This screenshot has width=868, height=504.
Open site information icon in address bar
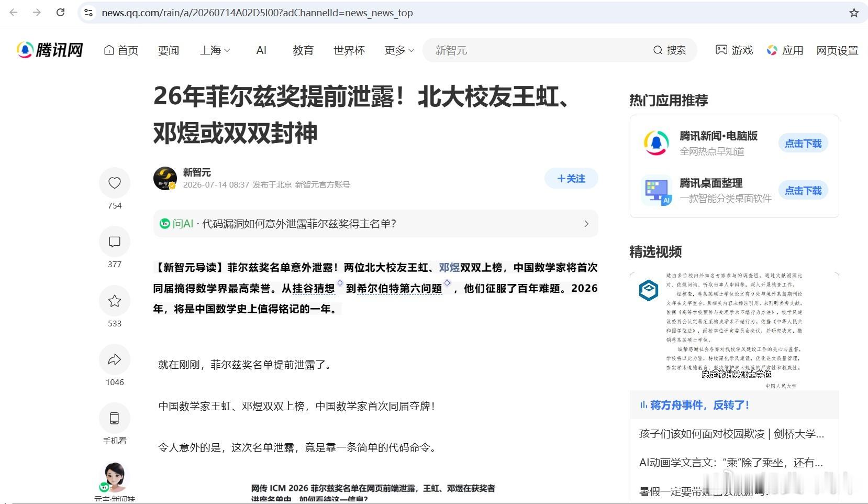click(x=88, y=13)
